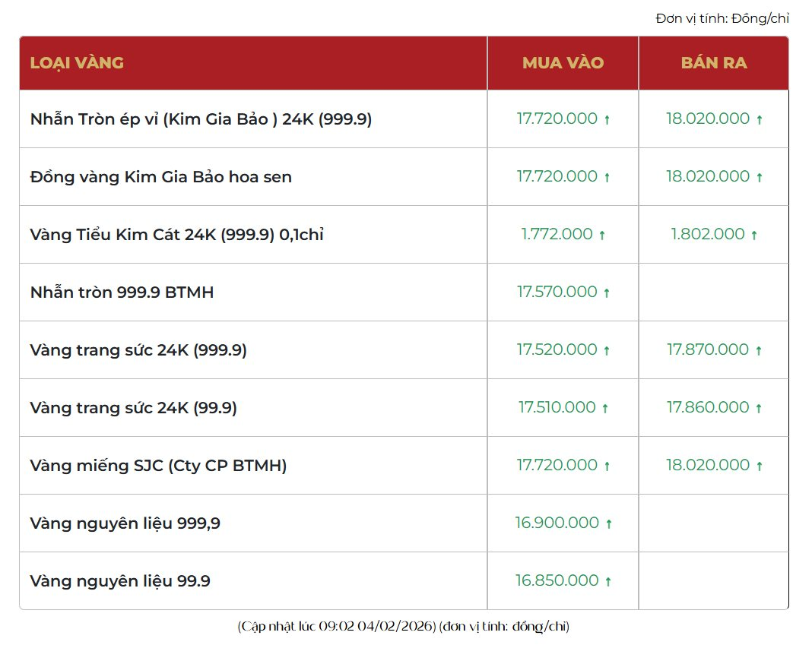Click the up arrow next to 17.570.000
Screen dimensions: 812x645
pyautogui.click(x=607, y=293)
